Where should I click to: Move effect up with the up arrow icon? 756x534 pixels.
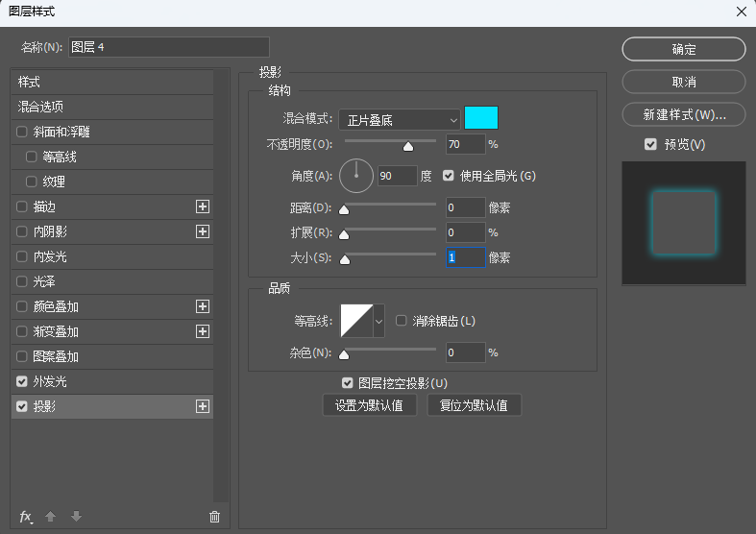50,517
